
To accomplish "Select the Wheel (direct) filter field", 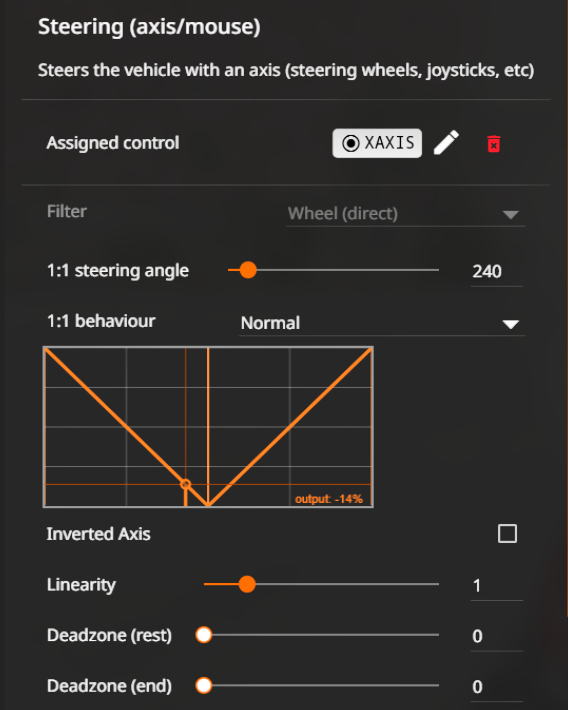I will (x=405, y=213).
